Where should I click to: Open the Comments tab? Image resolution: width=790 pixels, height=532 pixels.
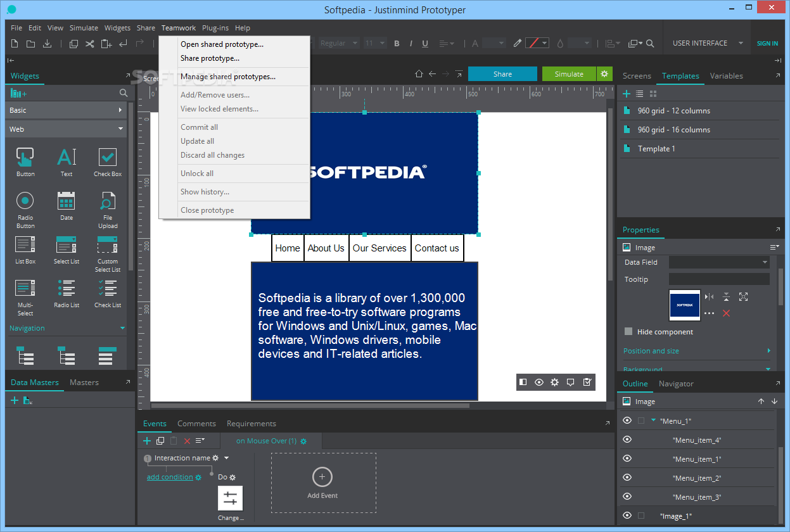pyautogui.click(x=196, y=424)
